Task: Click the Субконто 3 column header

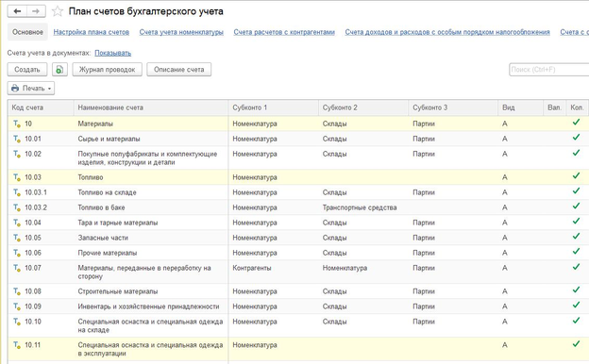Action: coord(453,108)
